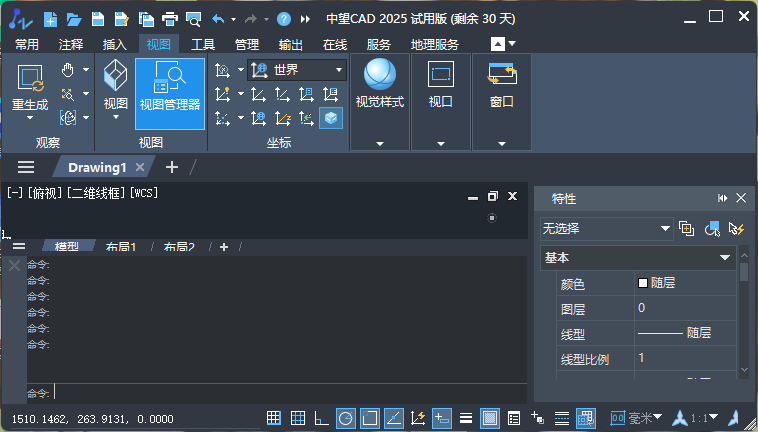Click the three-point UCS dotted icon
Image resolution: width=758 pixels, height=432 pixels.
(x=222, y=117)
